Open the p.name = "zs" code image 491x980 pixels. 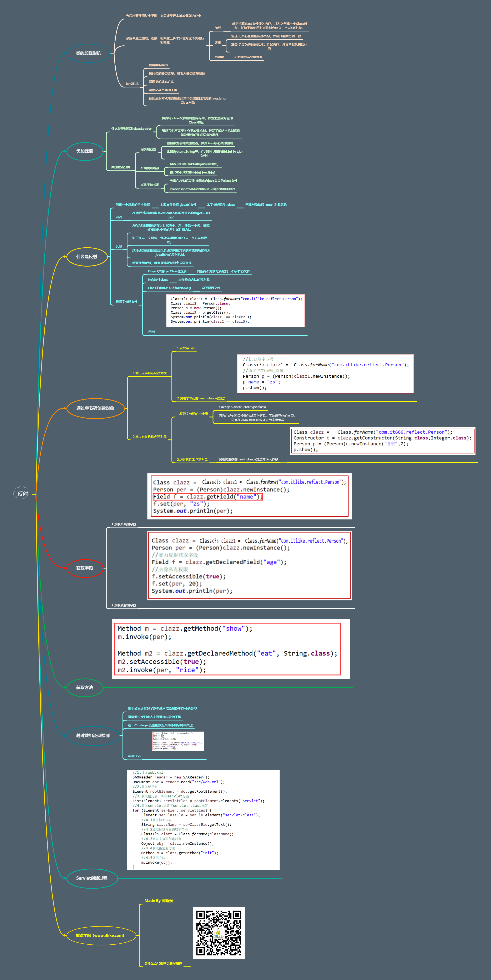tap(325, 374)
